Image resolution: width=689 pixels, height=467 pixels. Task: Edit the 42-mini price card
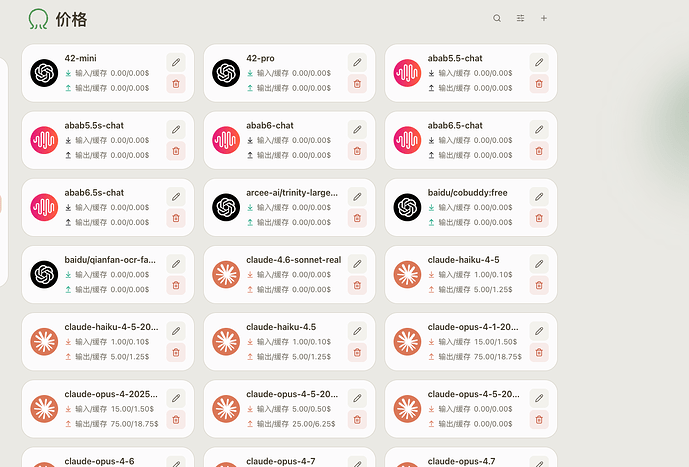click(176, 62)
